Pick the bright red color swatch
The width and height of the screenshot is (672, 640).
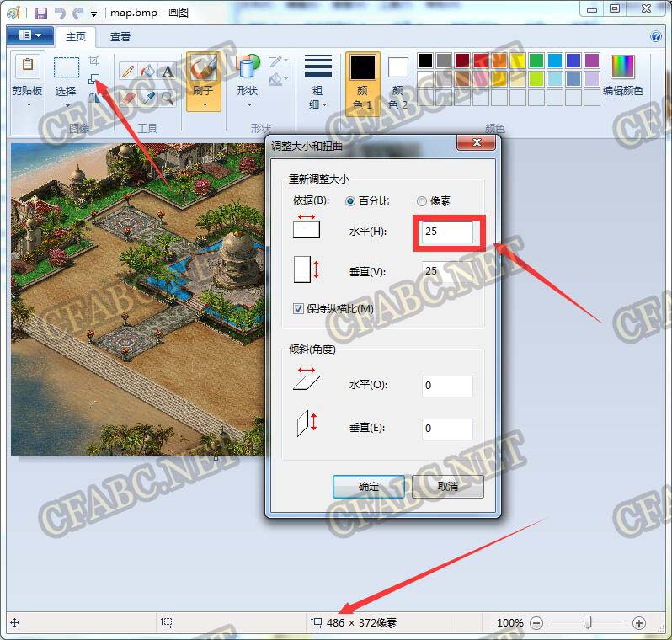point(481,61)
